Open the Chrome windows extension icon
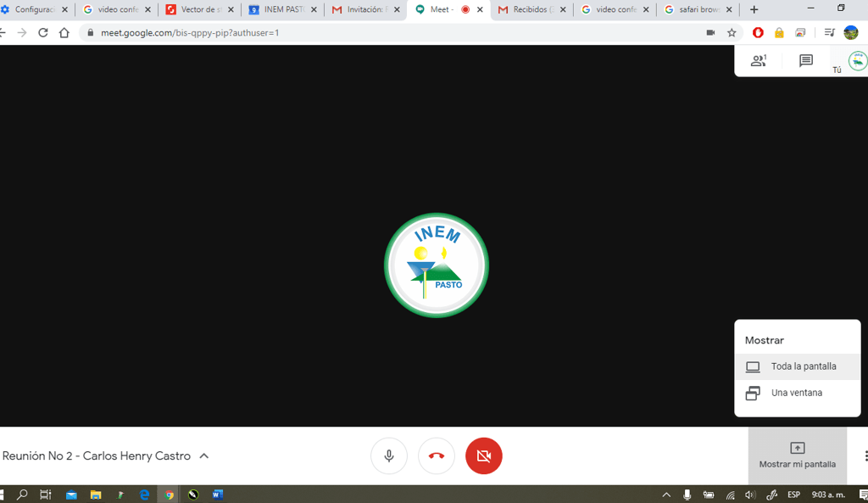The image size is (868, 503). click(800, 33)
